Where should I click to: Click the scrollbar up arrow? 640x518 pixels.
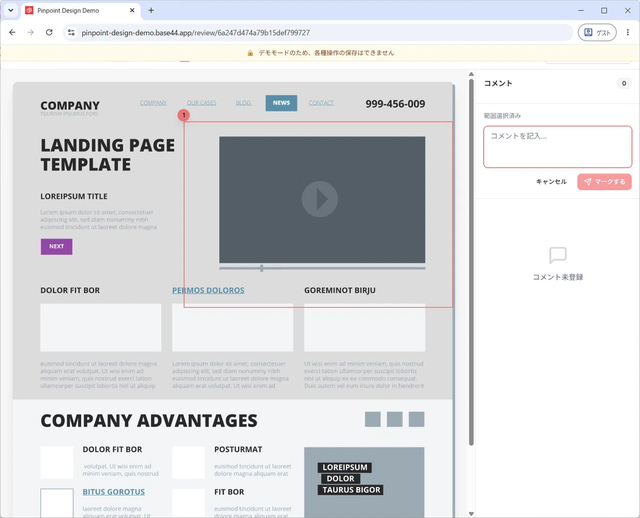tap(471, 74)
